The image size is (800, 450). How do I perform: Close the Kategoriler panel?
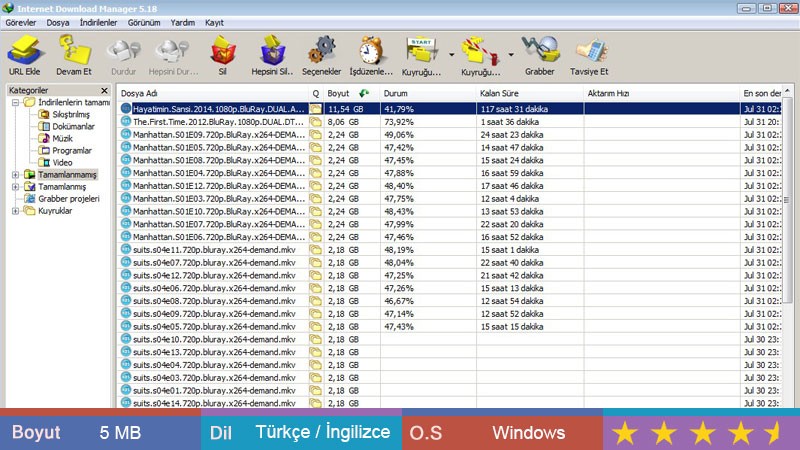(105, 90)
